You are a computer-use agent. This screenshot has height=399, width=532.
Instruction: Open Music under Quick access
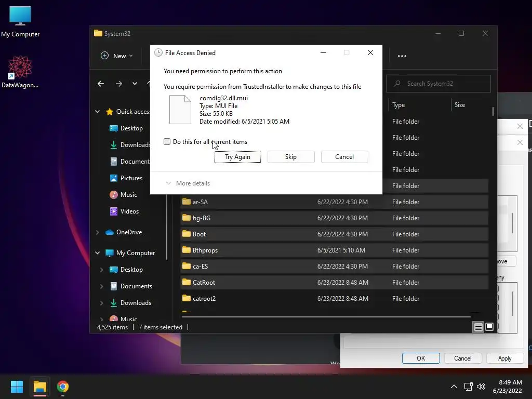coord(123,195)
